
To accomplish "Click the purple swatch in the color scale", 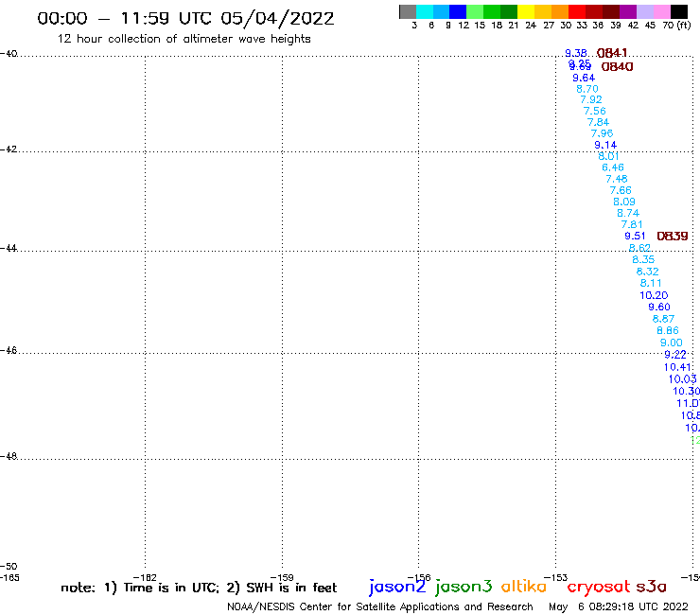I will 628,11.
